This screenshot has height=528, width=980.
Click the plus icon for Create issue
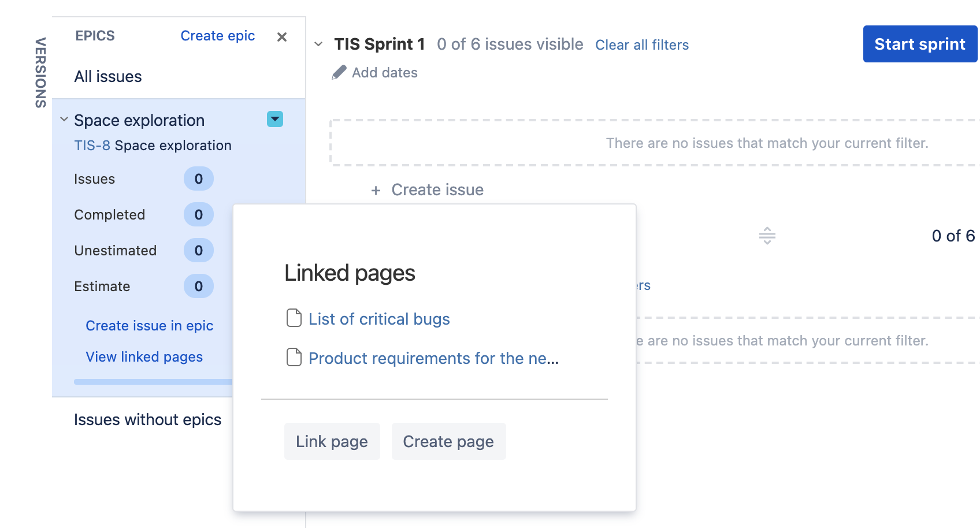click(x=376, y=191)
